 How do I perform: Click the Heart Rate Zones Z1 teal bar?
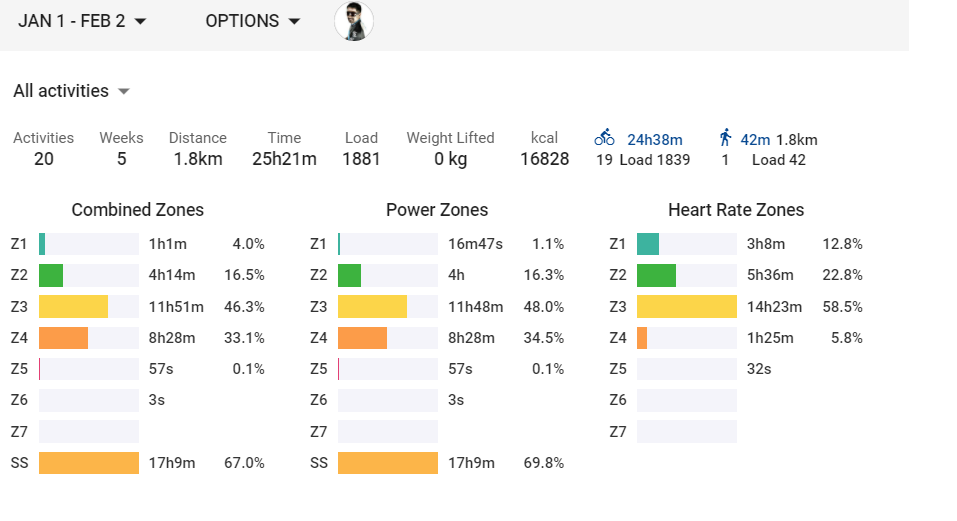click(x=648, y=244)
